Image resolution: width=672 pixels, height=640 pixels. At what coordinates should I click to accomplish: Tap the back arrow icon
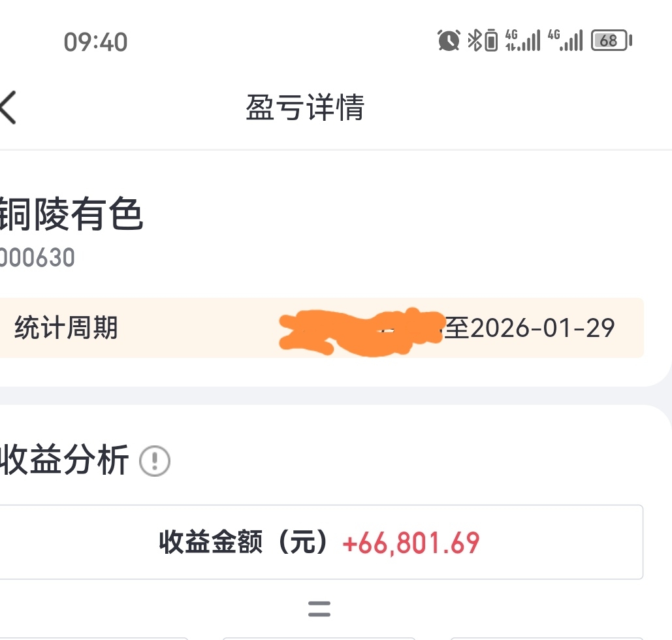pos(9,108)
